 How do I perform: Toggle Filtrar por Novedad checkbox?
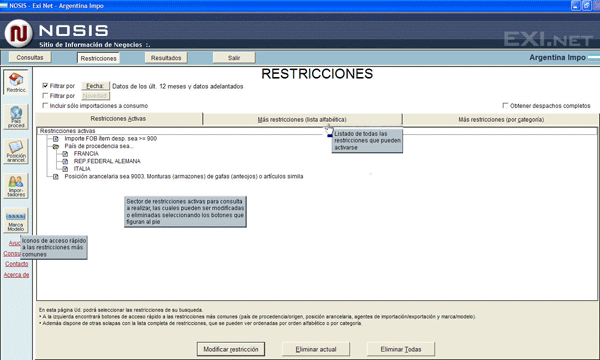[45, 96]
